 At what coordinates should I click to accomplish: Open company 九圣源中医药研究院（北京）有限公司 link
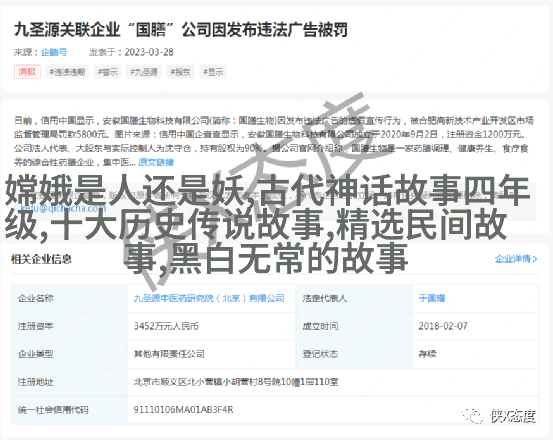[209, 298]
